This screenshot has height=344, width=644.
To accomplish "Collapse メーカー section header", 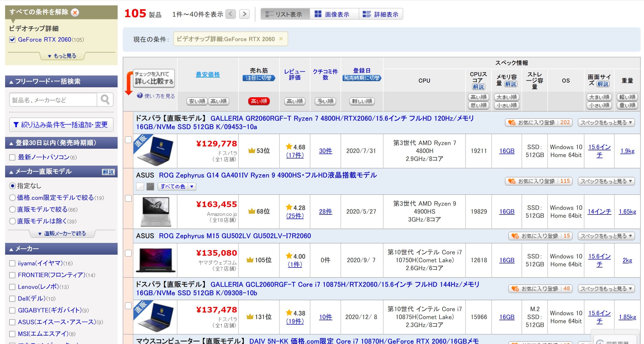I will coord(61,249).
